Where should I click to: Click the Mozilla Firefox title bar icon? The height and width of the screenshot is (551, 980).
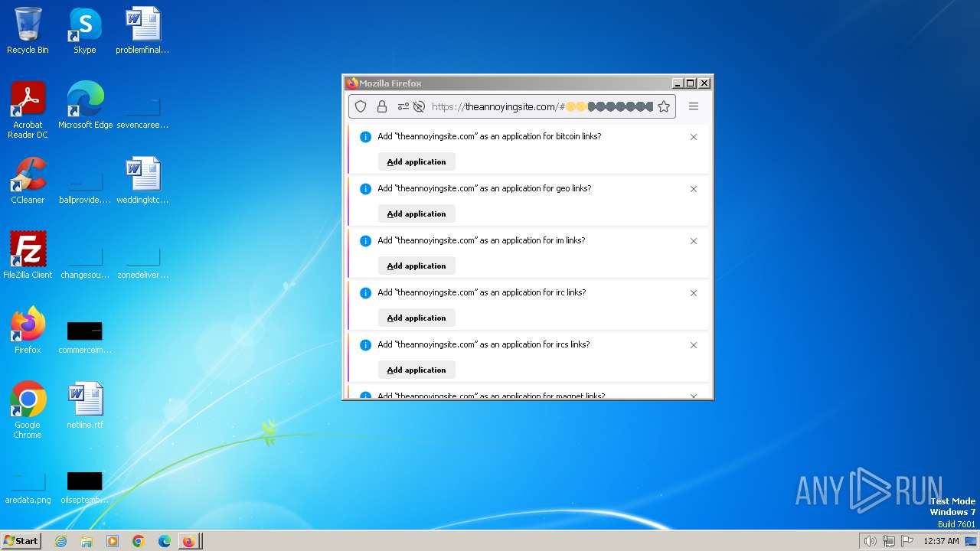point(351,83)
